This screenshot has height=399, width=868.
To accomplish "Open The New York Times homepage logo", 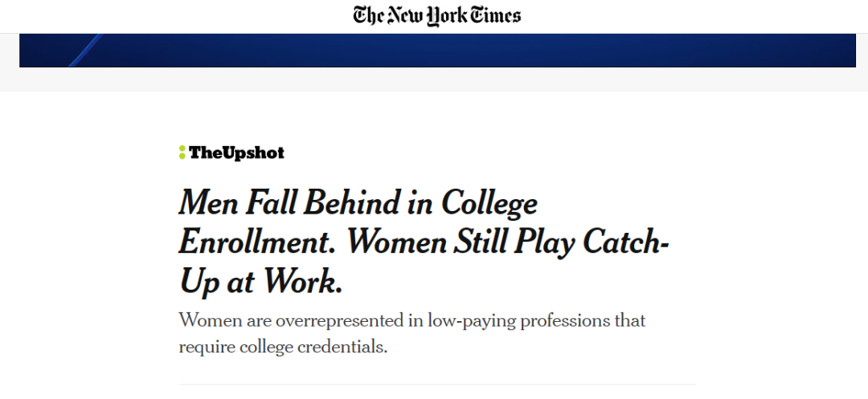I will coord(436,15).
